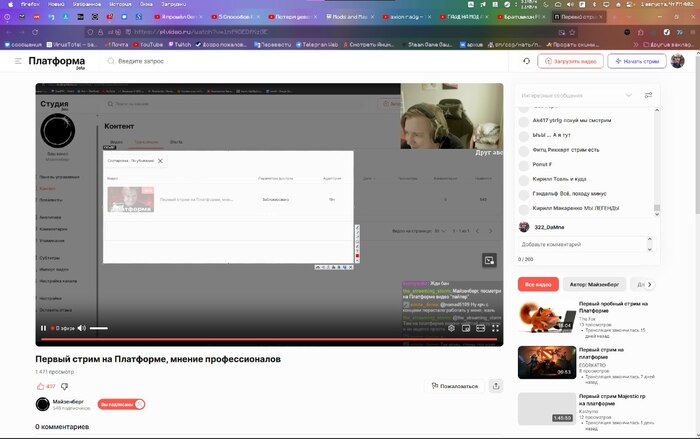The height and width of the screenshot is (439, 700).
Task: Click the Платформа logo
Action: (x=57, y=61)
